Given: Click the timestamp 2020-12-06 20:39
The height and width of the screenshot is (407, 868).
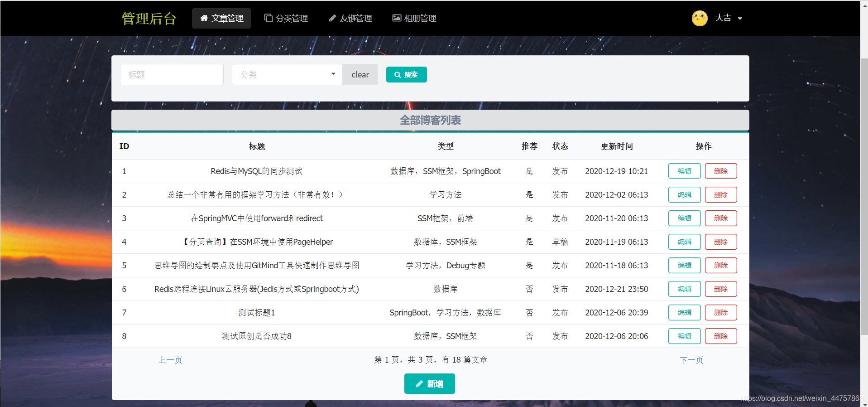Looking at the screenshot, I should (x=617, y=312).
